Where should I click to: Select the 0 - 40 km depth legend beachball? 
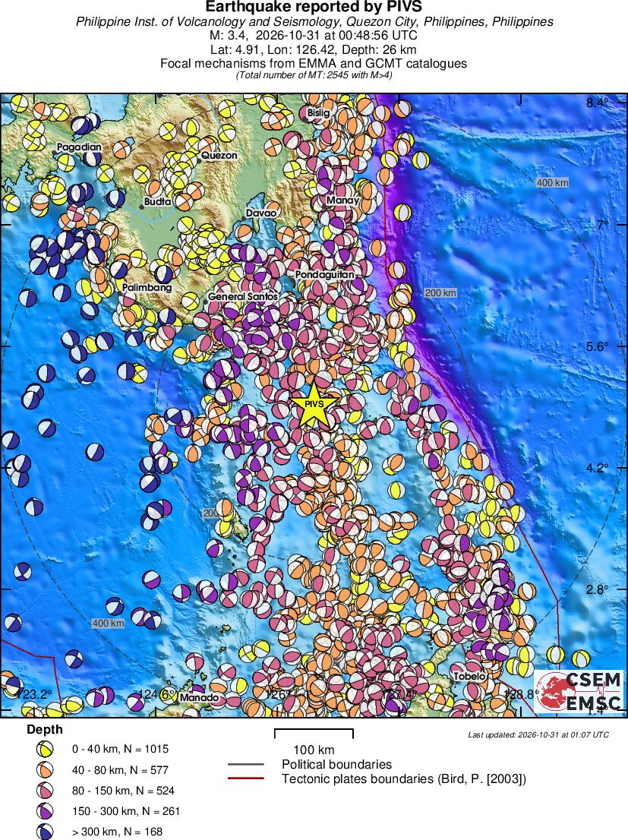(x=45, y=749)
